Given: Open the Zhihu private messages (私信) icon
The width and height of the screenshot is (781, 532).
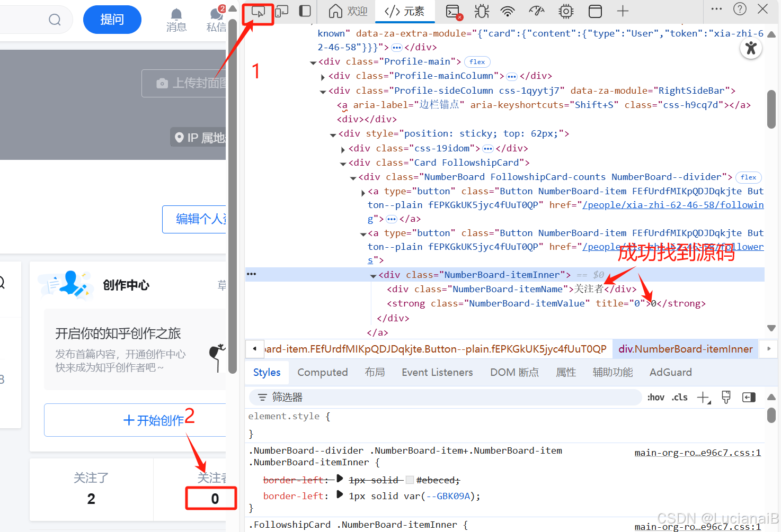Looking at the screenshot, I should tap(216, 20).
